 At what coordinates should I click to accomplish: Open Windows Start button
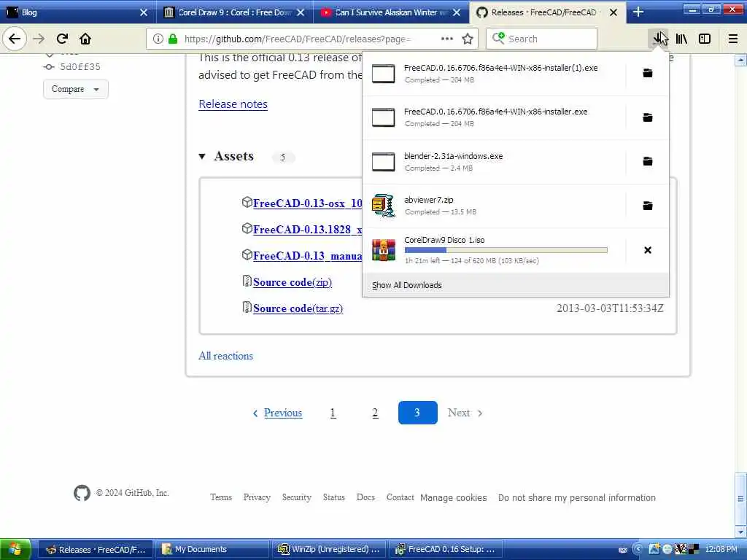tap(15, 549)
